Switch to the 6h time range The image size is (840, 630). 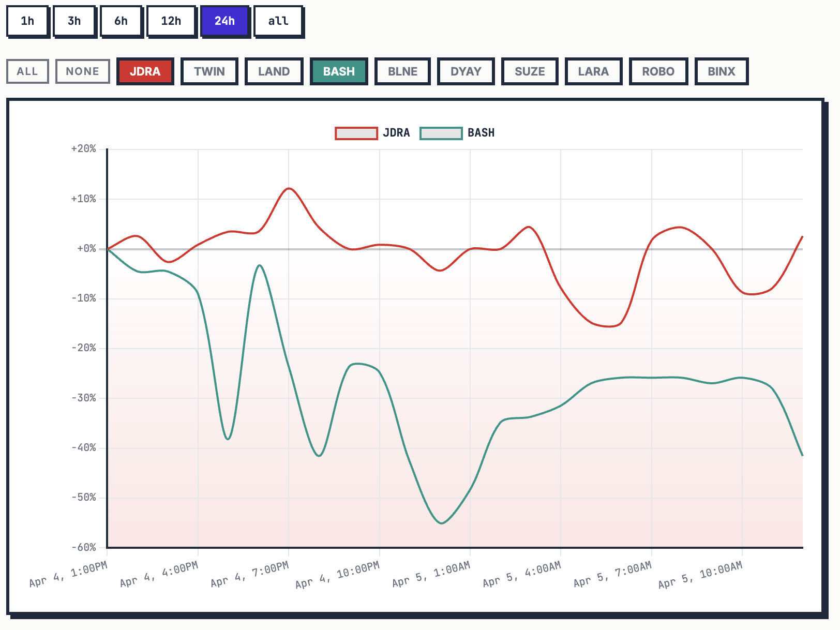(121, 21)
